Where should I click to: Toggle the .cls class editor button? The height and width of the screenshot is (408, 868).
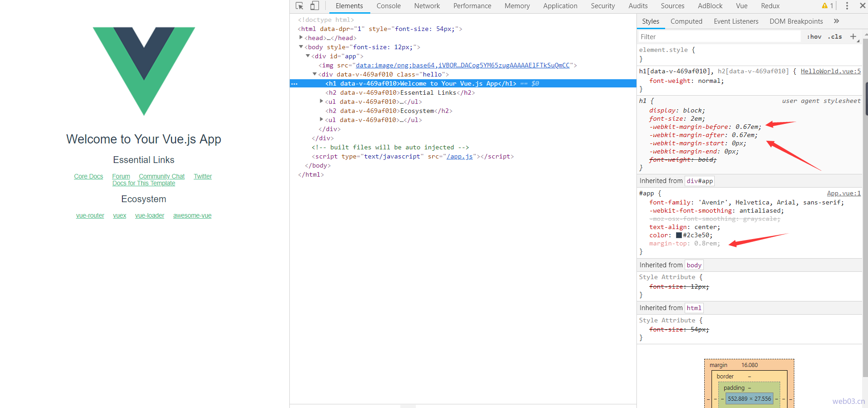click(x=835, y=37)
